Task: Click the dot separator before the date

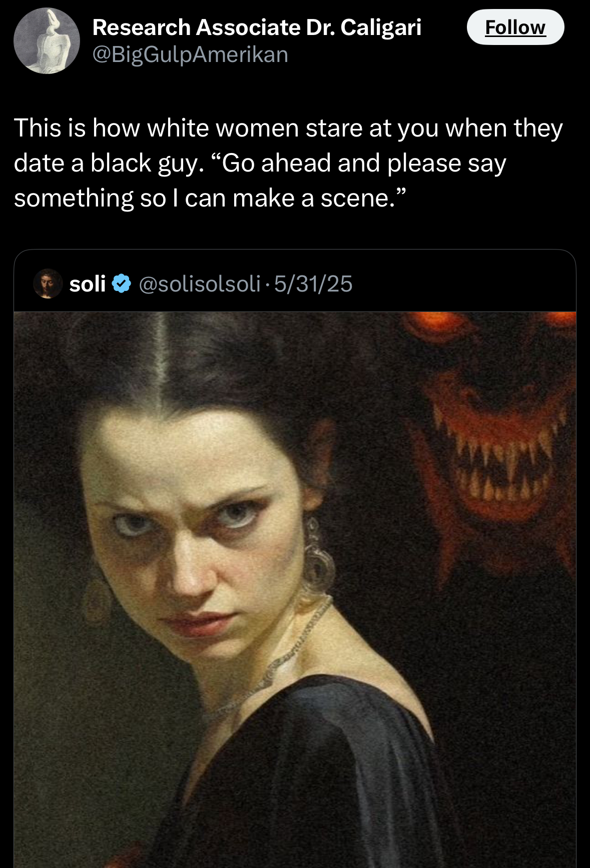Action: pos(267,284)
